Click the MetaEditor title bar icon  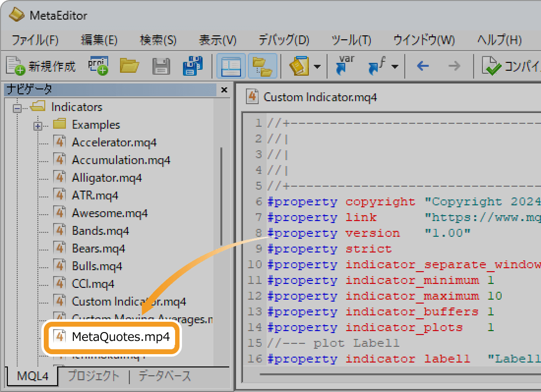point(16,15)
